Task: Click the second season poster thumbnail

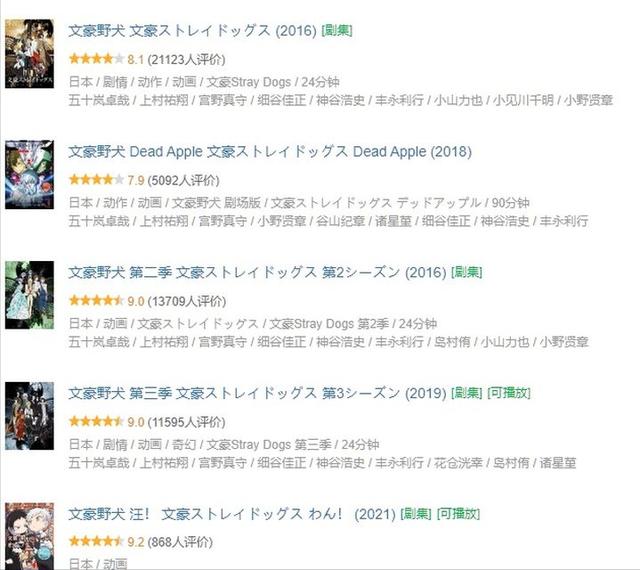Action: (x=29, y=295)
